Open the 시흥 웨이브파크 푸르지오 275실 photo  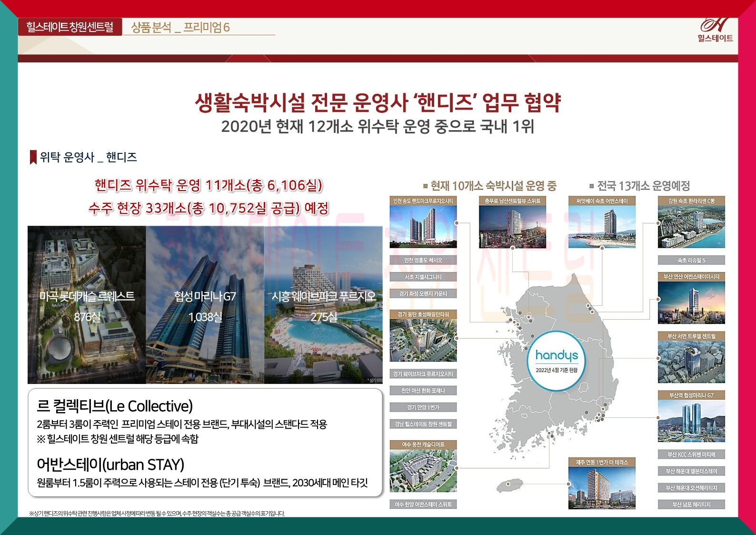[x=324, y=305]
